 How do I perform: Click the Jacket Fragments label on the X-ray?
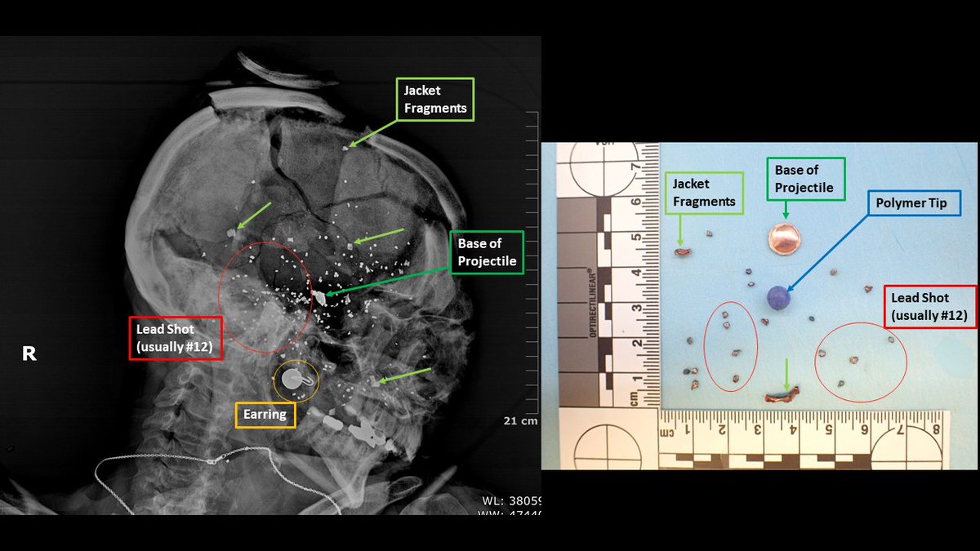(x=434, y=100)
